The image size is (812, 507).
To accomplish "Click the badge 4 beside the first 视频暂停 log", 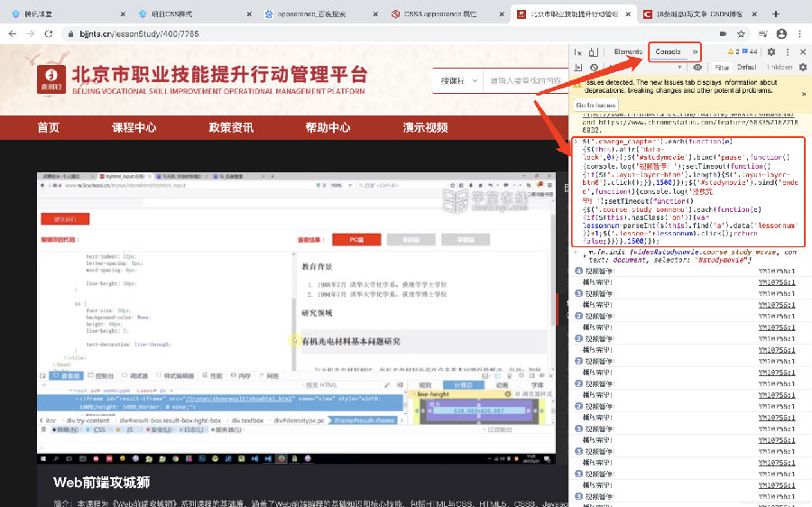I will point(578,271).
